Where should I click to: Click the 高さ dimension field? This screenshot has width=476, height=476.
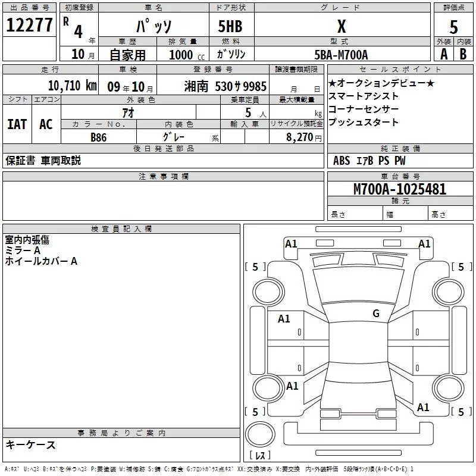coord(450,214)
